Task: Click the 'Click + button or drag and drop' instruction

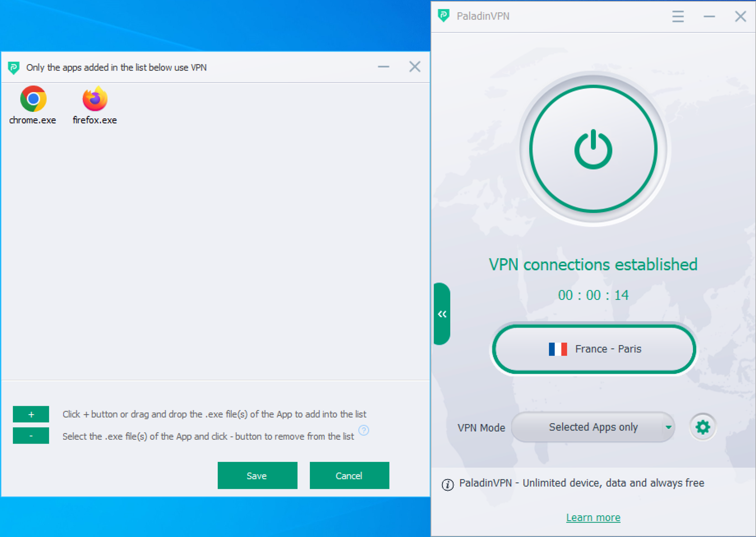Action: coord(214,414)
